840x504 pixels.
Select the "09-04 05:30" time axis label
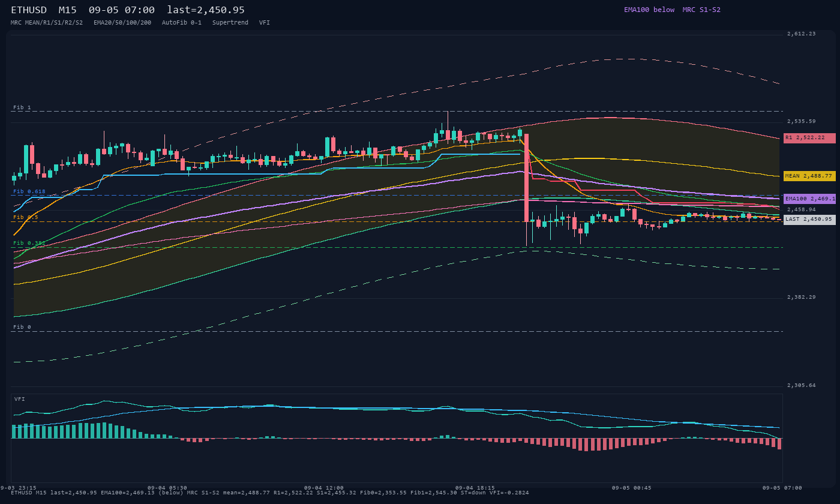point(167,488)
